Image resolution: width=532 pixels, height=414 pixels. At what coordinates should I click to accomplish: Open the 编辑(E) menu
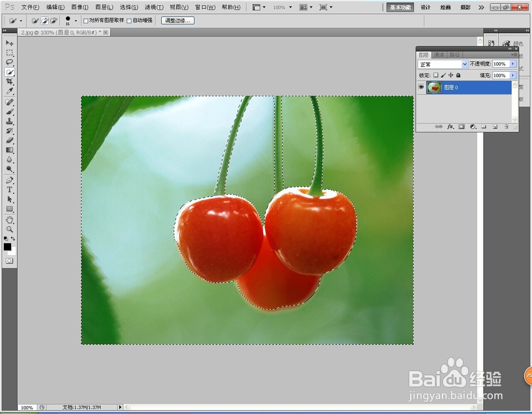click(55, 7)
